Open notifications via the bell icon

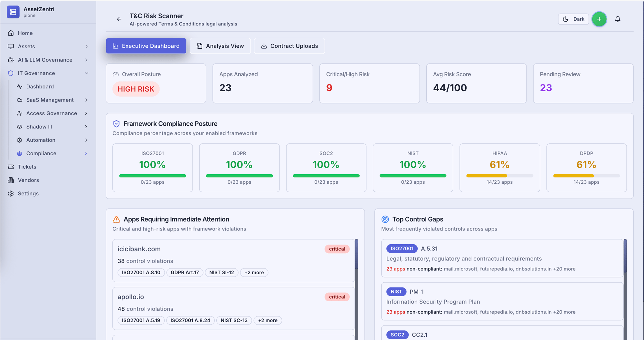tap(618, 19)
